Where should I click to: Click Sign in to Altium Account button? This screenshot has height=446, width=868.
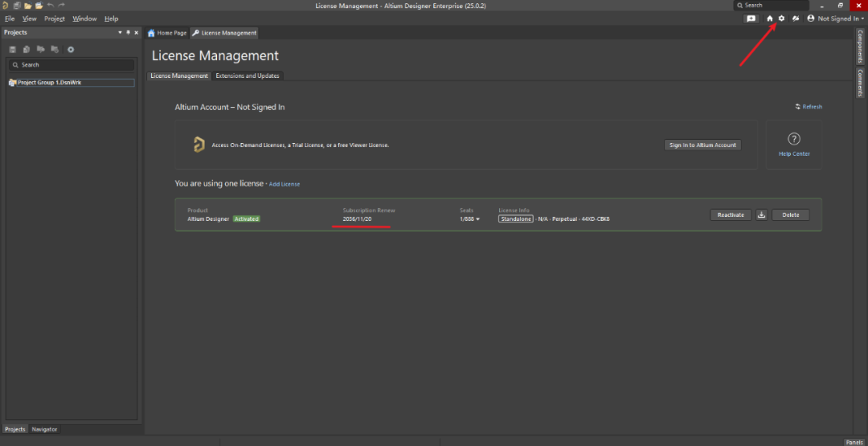point(703,145)
